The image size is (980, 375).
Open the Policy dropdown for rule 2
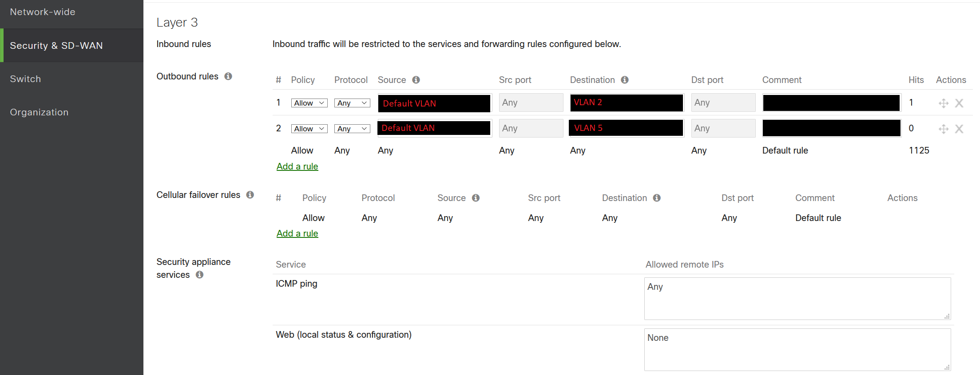pos(309,128)
